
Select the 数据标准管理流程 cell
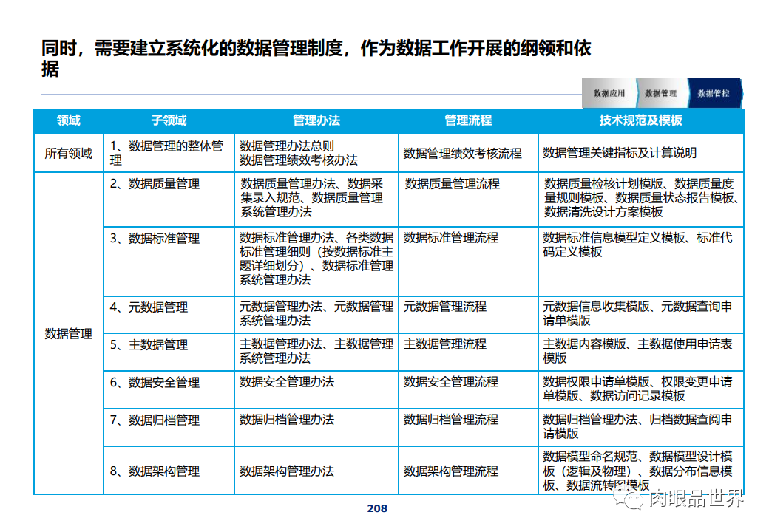(x=468, y=261)
